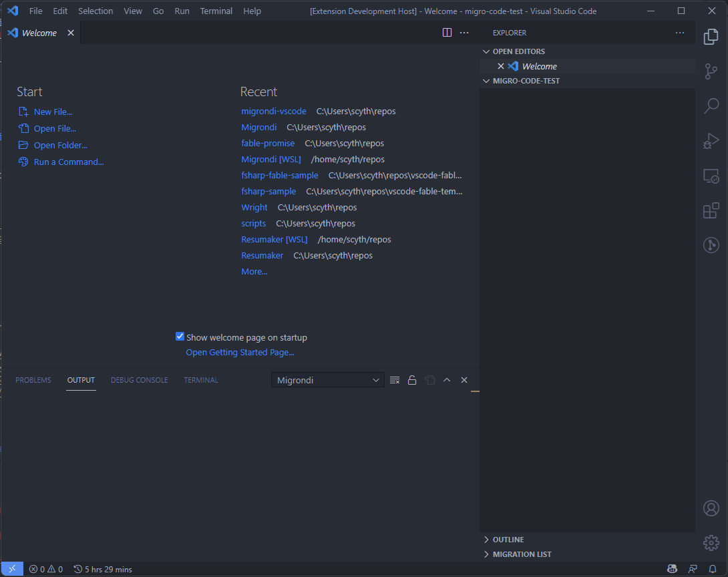Open recent project migrondi-vscode
728x577 pixels.
[x=273, y=112]
